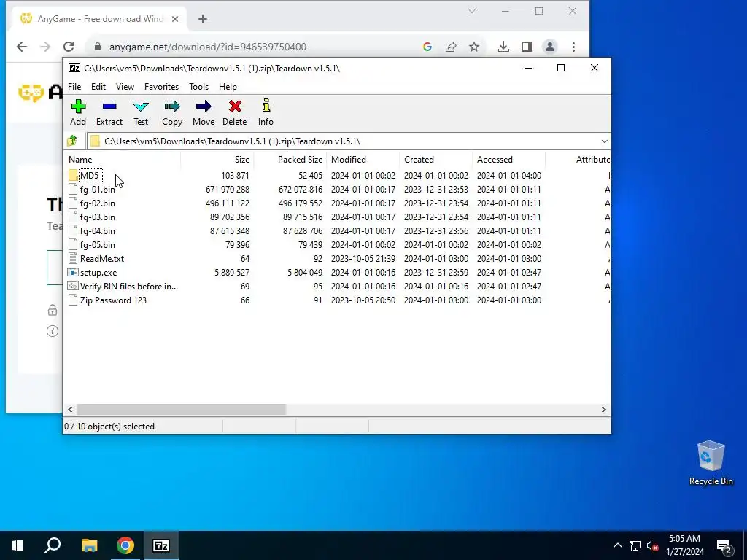Open the Edit menu
Viewport: 747px width, 560px height.
98,87
